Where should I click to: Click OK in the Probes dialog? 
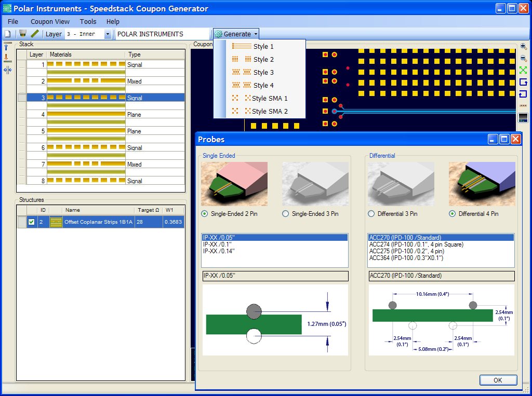[498, 380]
